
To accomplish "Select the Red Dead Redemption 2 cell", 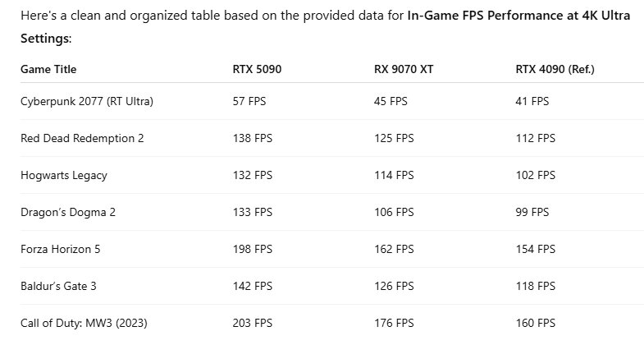I will click(82, 138).
